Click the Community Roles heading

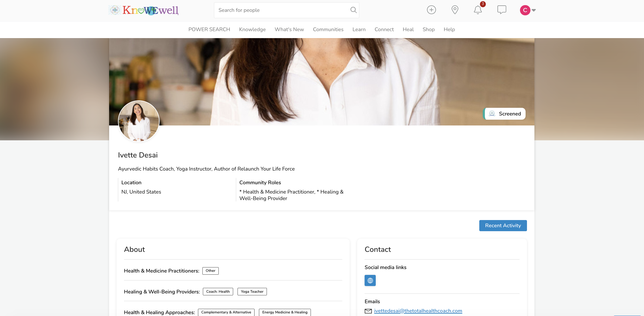(260, 182)
